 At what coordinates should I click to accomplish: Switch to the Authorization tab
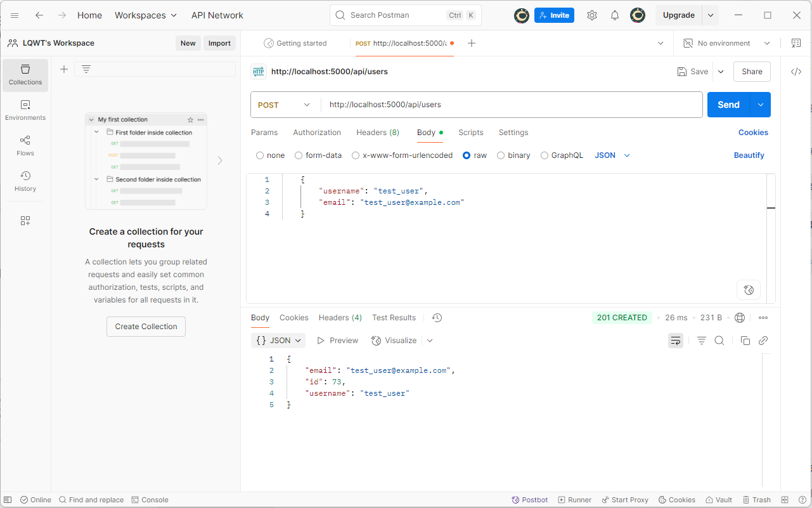coord(317,133)
